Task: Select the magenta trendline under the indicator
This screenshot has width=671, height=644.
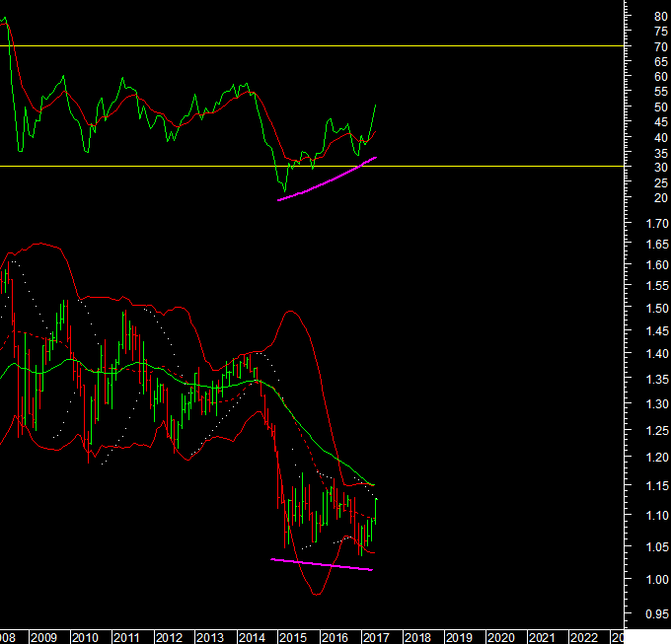Action: pyautogui.click(x=327, y=181)
